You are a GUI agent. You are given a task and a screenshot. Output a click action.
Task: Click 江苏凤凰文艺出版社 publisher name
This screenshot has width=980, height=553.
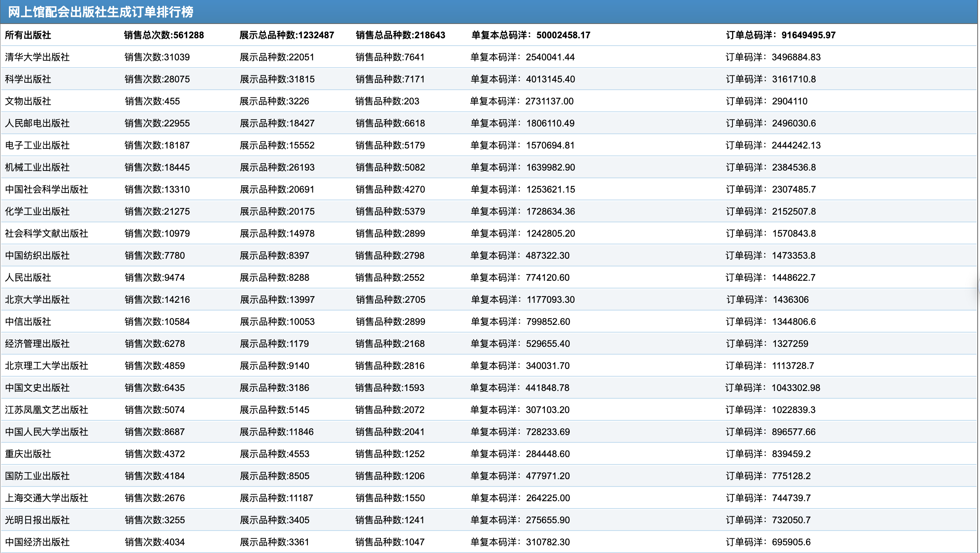[46, 410]
